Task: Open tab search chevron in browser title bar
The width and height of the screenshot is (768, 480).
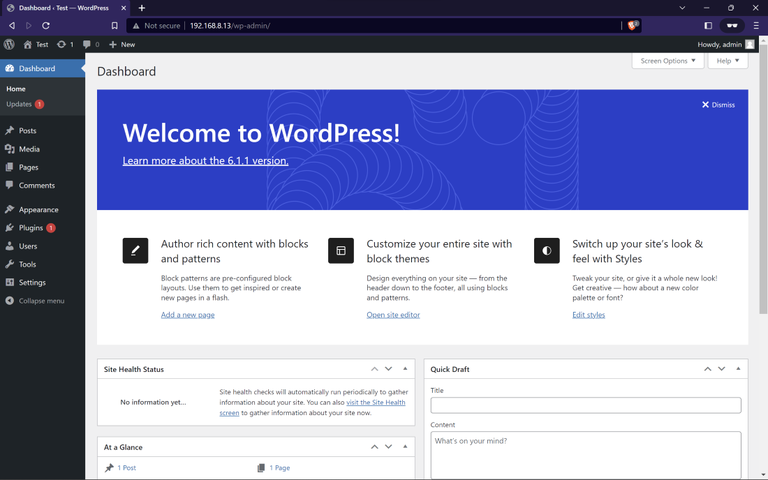Action: tap(682, 8)
